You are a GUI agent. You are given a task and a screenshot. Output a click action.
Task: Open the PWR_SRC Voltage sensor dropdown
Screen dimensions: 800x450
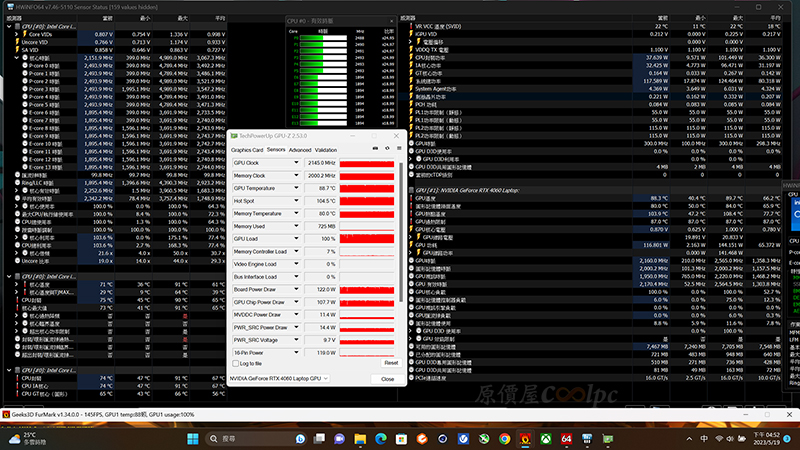pyautogui.click(x=296, y=340)
